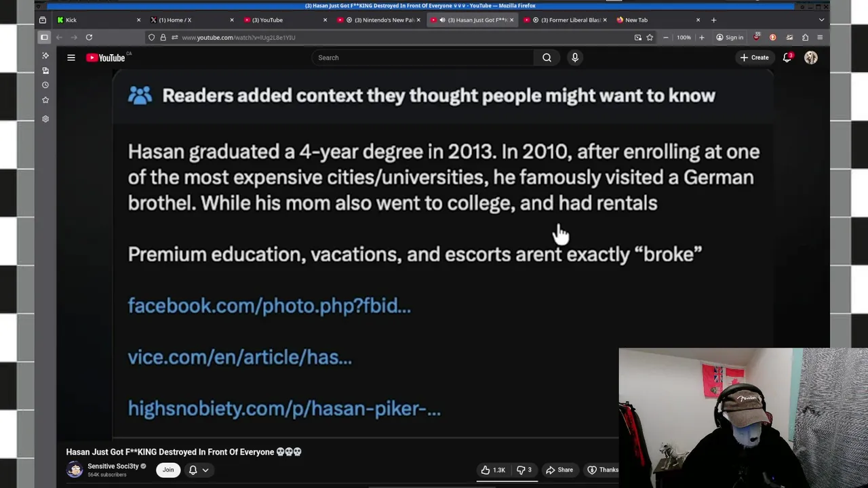Open YouTube notifications bell
The height and width of the screenshot is (488, 868).
tap(787, 58)
